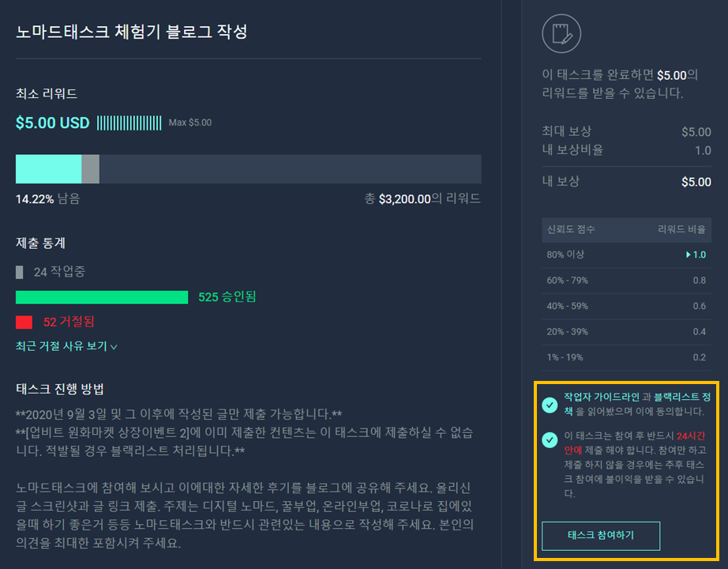
Task: Click the 14.22% 남음 text
Action: tap(48, 199)
